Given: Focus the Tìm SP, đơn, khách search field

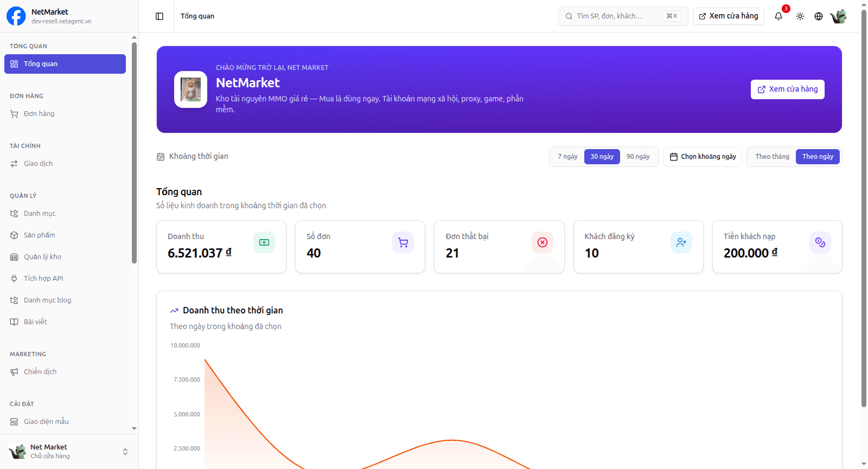Looking at the screenshot, I should click(x=623, y=16).
